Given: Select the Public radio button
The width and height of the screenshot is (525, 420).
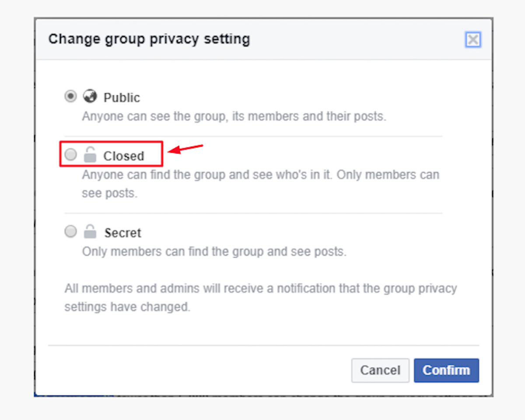Looking at the screenshot, I should 70,96.
